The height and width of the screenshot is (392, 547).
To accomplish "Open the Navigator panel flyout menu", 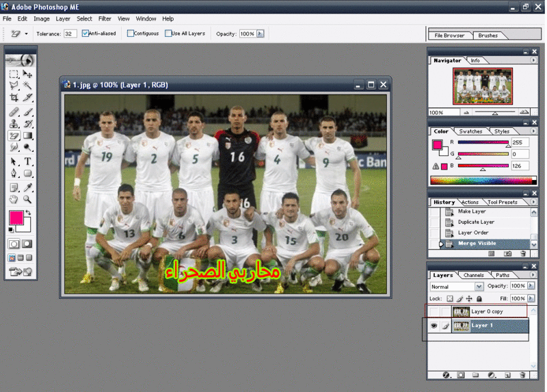I will point(533,60).
